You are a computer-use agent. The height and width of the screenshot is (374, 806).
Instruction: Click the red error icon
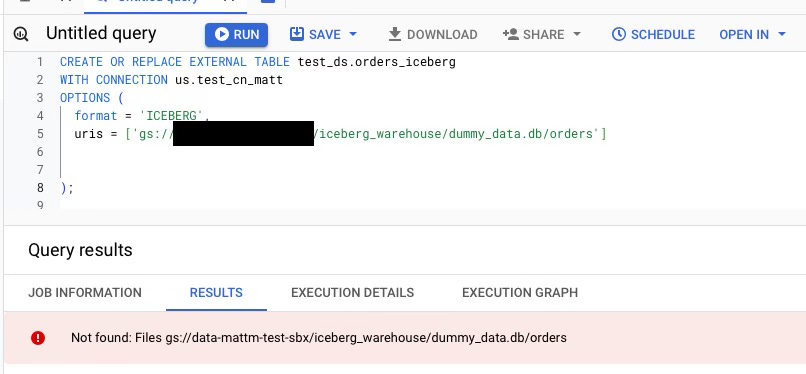(38, 338)
